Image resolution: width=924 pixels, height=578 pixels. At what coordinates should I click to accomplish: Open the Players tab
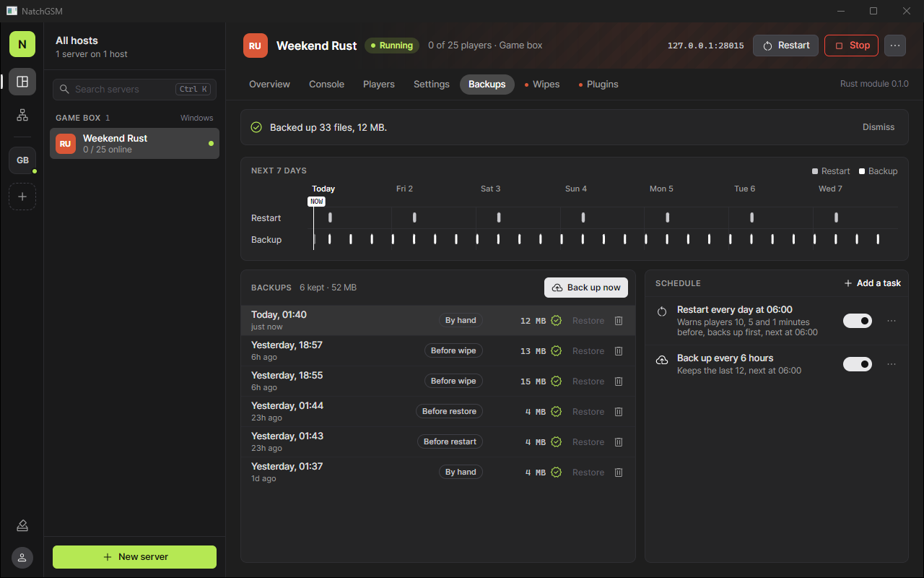pos(379,85)
